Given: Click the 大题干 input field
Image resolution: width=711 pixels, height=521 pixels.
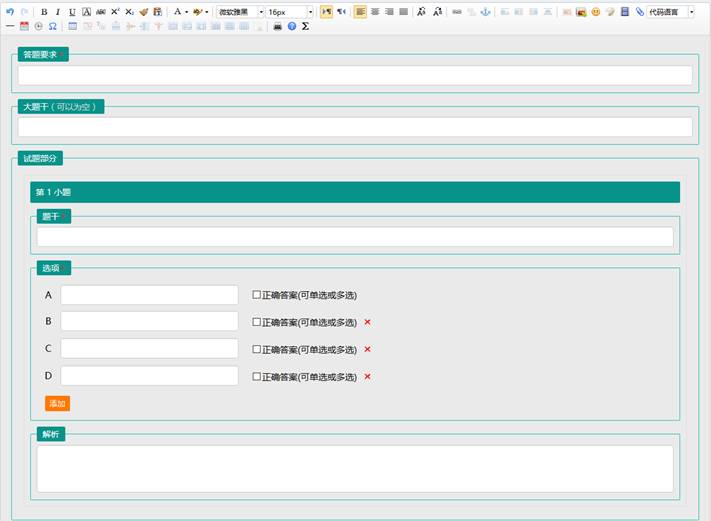Looking at the screenshot, I should coord(355,127).
